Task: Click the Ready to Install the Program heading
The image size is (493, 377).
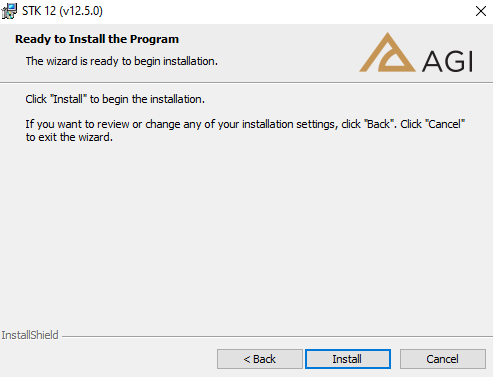Action: 97,39
